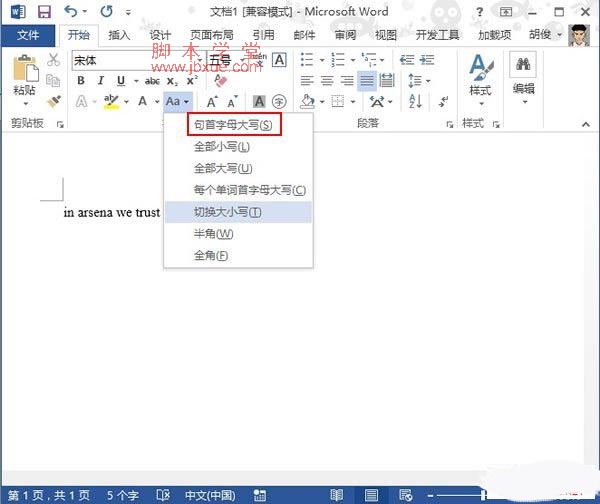Apply subscript formatting
The image size is (600, 504).
tap(172, 81)
